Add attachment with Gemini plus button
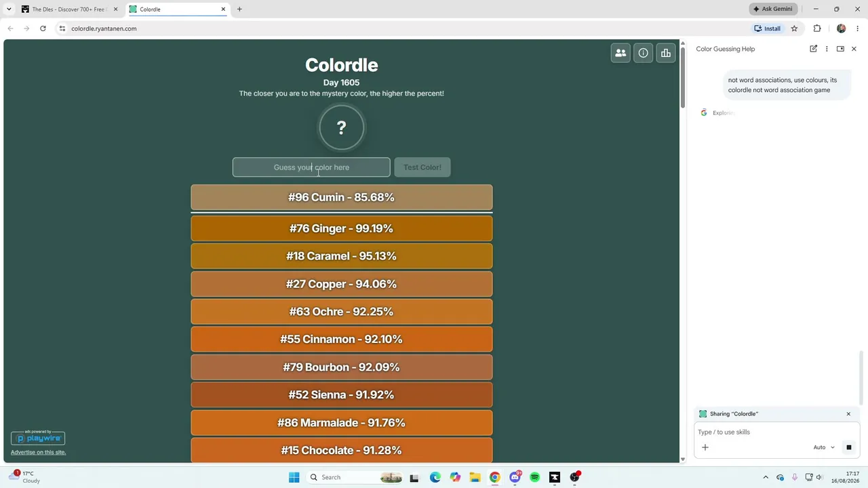Viewport: 868px width, 488px height. click(705, 447)
